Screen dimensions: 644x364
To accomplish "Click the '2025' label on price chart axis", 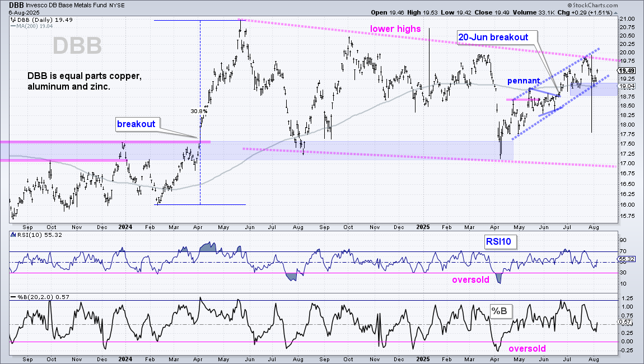I will click(423, 227).
